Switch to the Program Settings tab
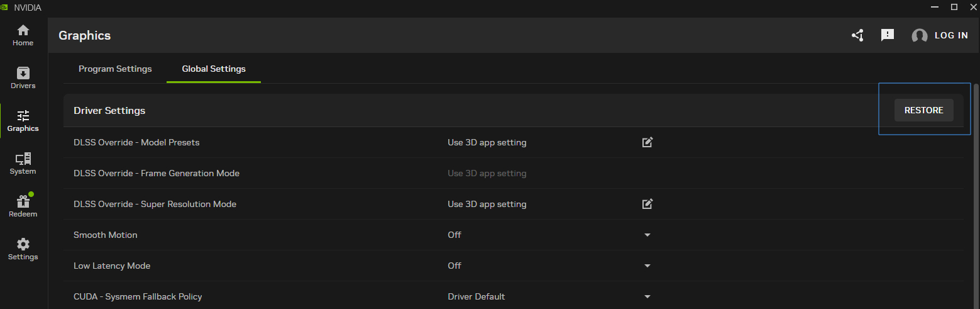Image resolution: width=980 pixels, height=309 pixels. 115,69
